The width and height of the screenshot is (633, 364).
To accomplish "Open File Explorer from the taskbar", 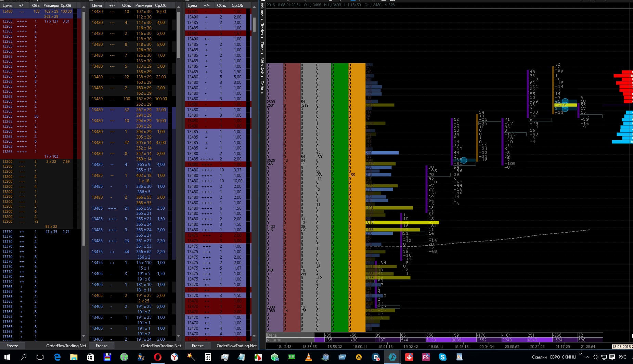I will click(x=74, y=357).
